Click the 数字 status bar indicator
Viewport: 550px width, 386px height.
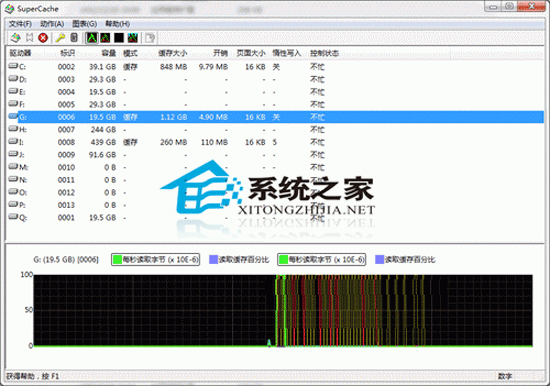[x=505, y=376]
